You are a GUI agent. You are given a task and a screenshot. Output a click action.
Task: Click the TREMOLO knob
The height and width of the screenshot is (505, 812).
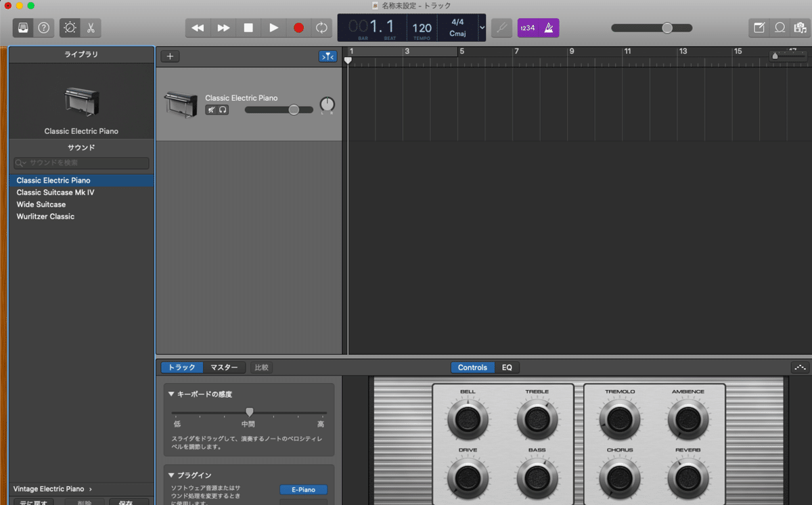click(x=620, y=420)
